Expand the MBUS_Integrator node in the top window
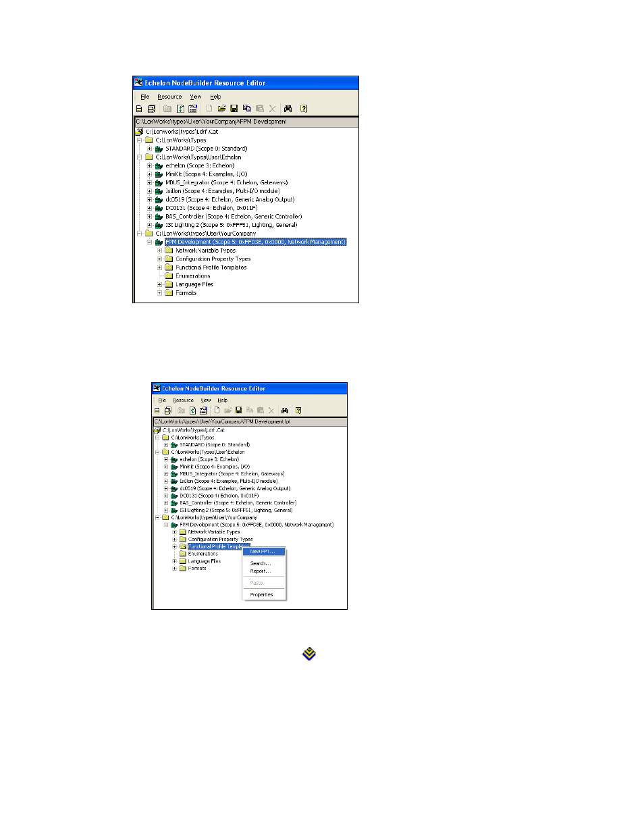The width and height of the screenshot is (644, 834). pos(150,182)
